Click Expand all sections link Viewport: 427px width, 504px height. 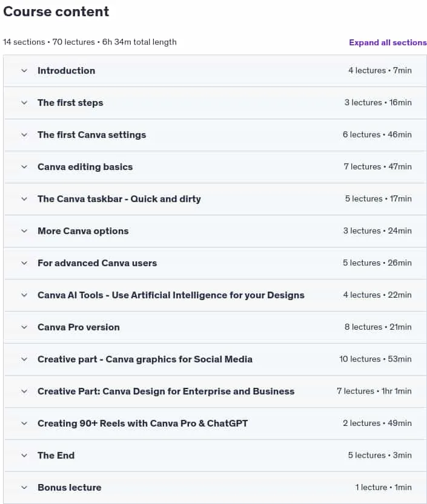(388, 42)
